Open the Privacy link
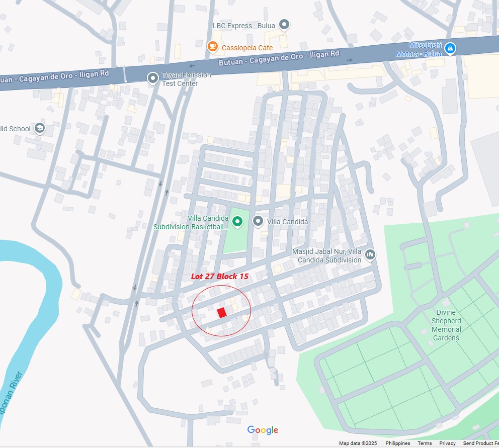This screenshot has width=499, height=448. coord(447,443)
